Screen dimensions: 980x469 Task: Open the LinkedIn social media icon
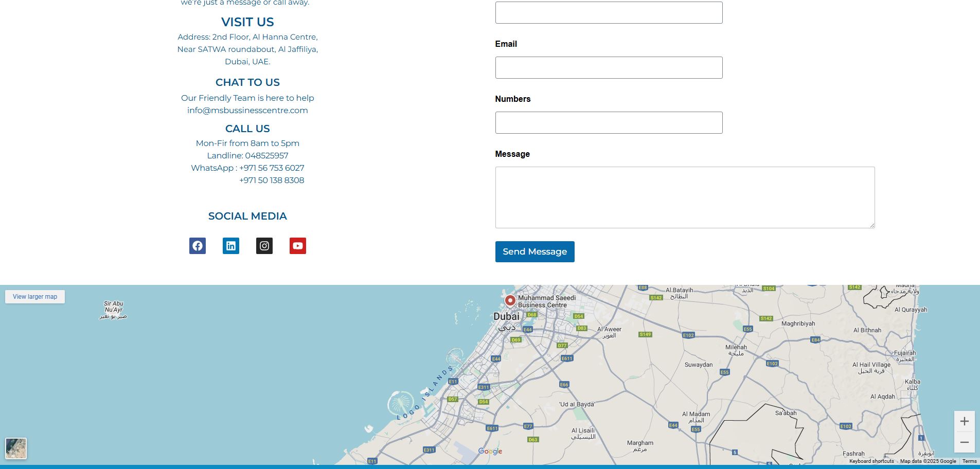click(231, 246)
